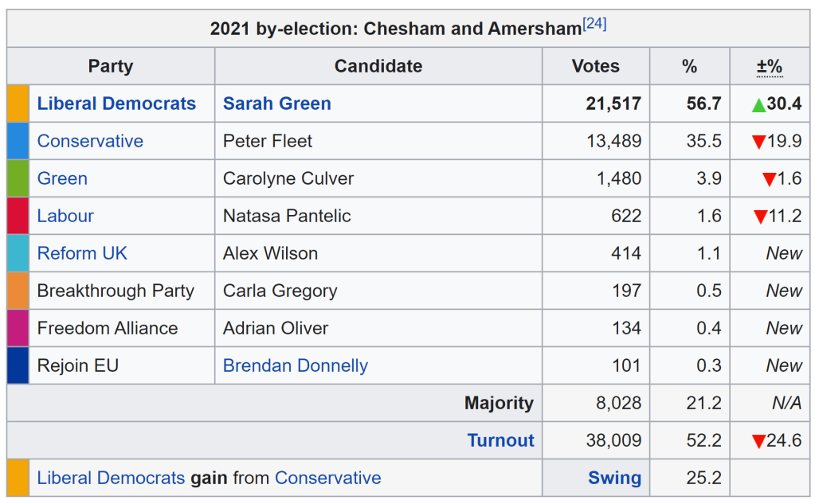Image resolution: width=815 pixels, height=504 pixels.
Task: Open Sarah Green's candidate page
Action: pos(276,104)
